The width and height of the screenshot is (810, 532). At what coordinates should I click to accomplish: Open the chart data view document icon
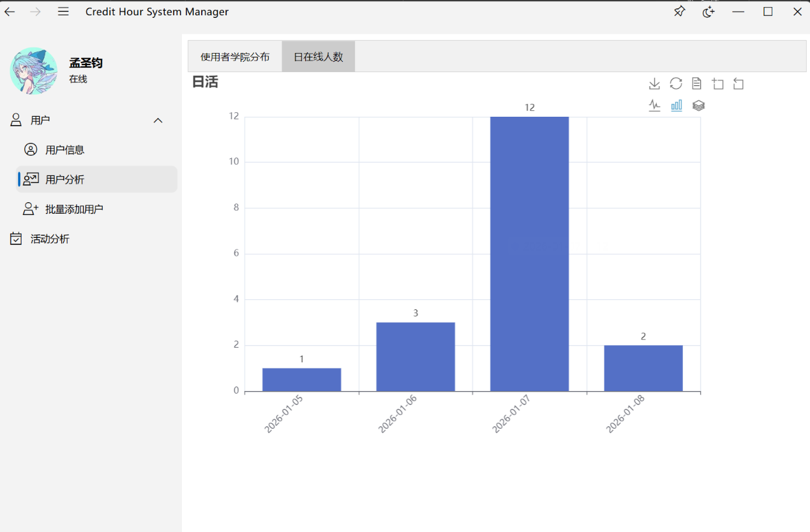[696, 84]
